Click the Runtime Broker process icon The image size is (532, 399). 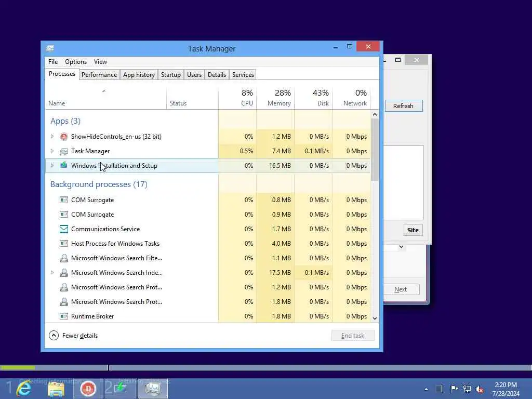click(63, 316)
